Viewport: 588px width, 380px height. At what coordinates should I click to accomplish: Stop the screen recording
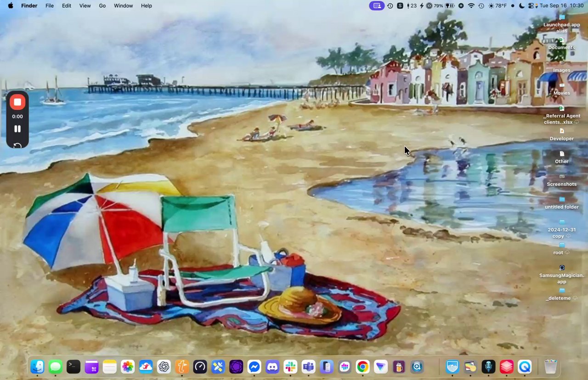point(17,102)
